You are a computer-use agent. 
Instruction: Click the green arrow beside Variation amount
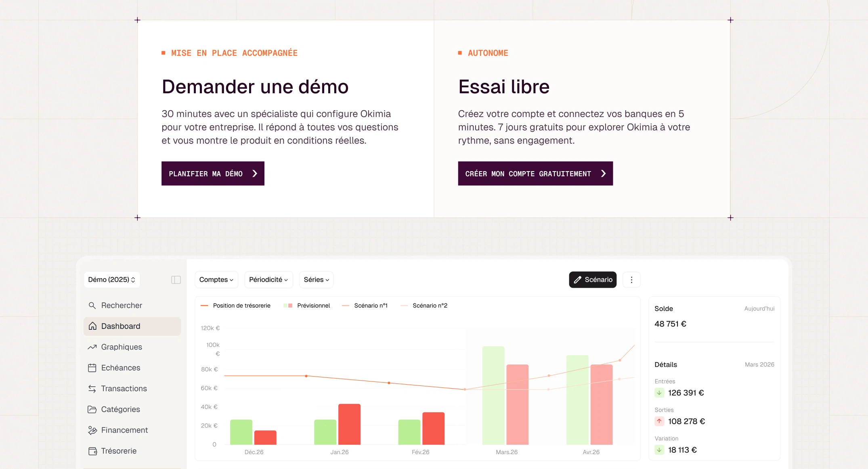[x=659, y=450]
